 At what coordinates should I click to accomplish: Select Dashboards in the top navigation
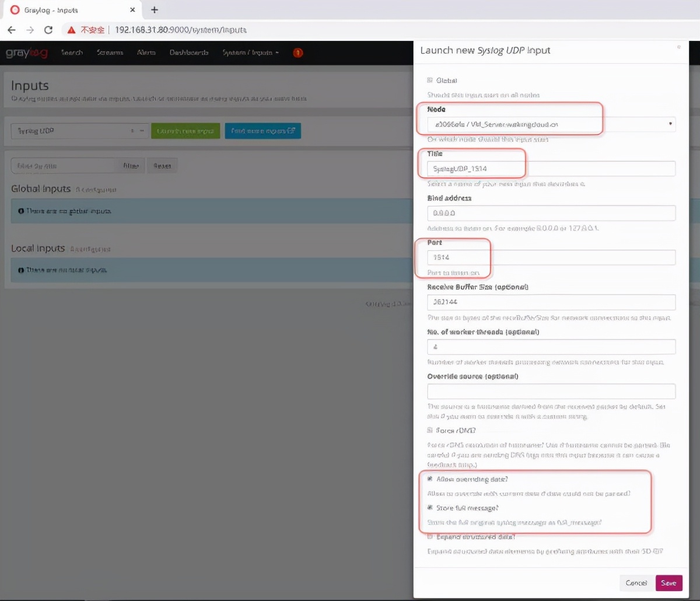pyautogui.click(x=189, y=53)
